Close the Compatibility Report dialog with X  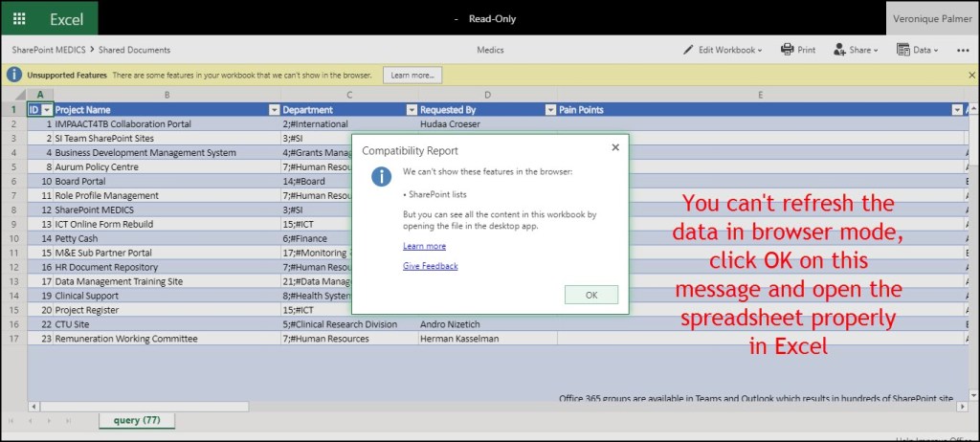(x=615, y=147)
